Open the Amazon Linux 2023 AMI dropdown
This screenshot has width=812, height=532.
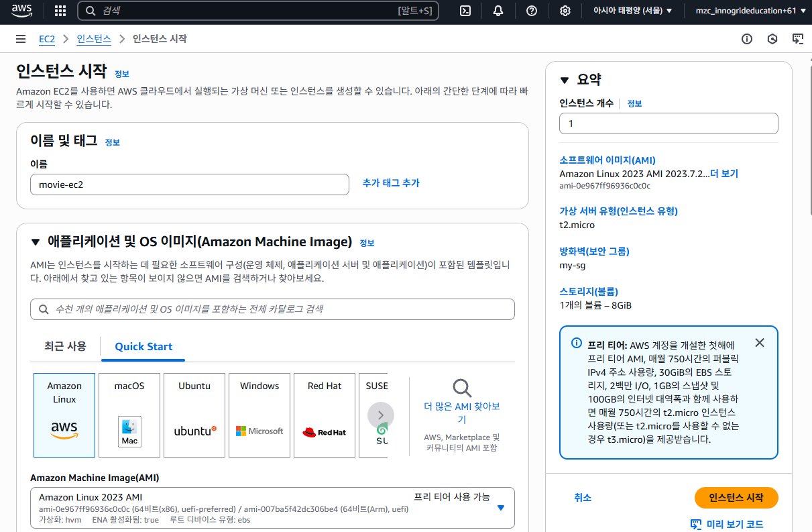click(x=272, y=508)
